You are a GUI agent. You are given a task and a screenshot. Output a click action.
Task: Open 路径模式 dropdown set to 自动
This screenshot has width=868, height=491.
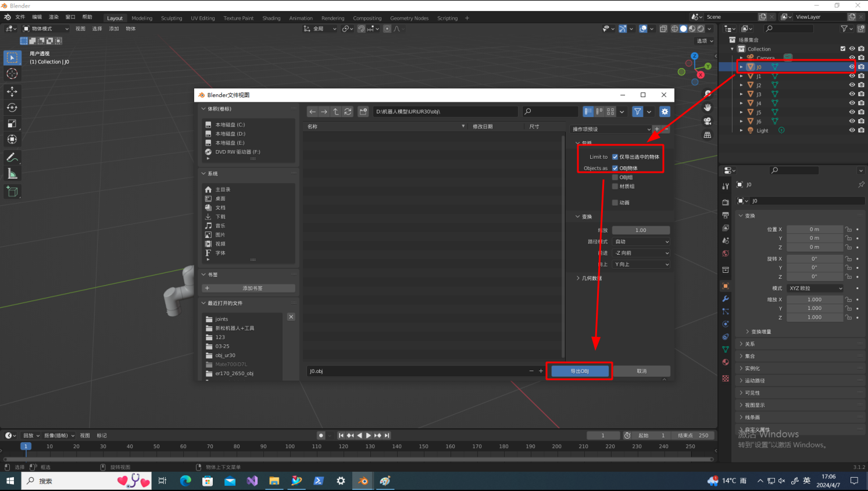(x=641, y=241)
